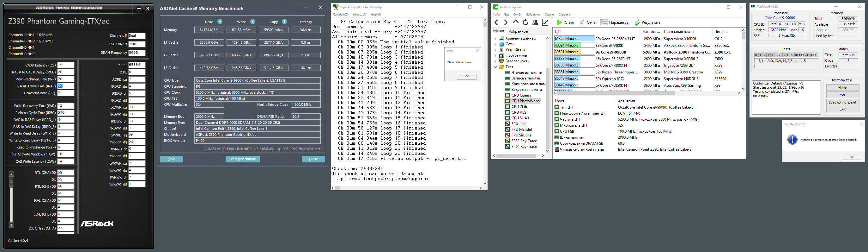Select CPU AES benchmark in tree
Image resolution: width=868 pixels, height=252 pixels.
pyautogui.click(x=519, y=112)
